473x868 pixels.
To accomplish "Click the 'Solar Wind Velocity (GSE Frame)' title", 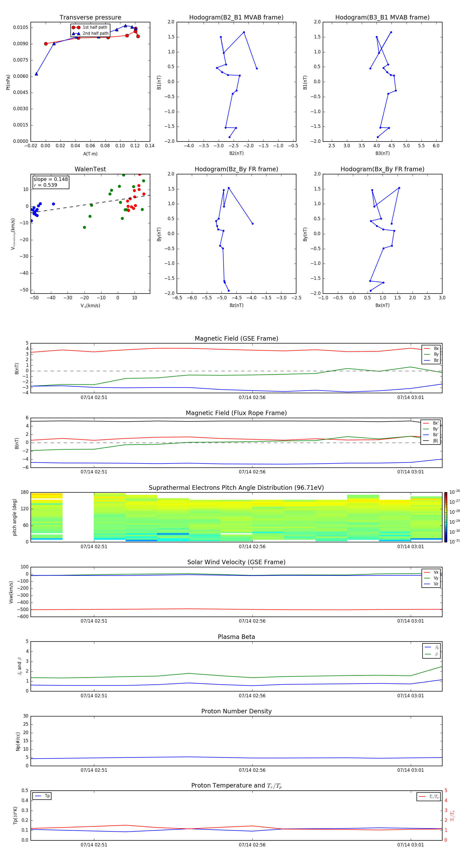I will click(x=236, y=562).
